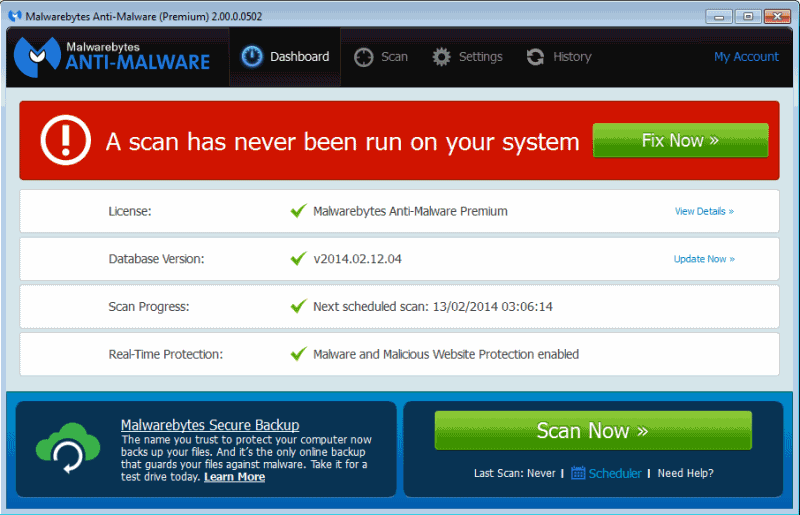Click Learn More about Secure Backup
Image resolution: width=800 pixels, height=515 pixels.
(234, 477)
